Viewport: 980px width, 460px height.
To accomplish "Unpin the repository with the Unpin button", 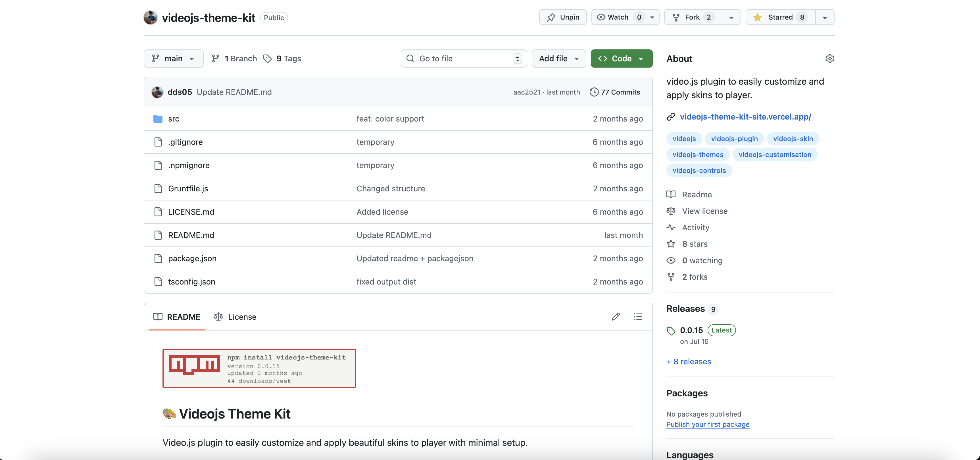I will coord(563,17).
